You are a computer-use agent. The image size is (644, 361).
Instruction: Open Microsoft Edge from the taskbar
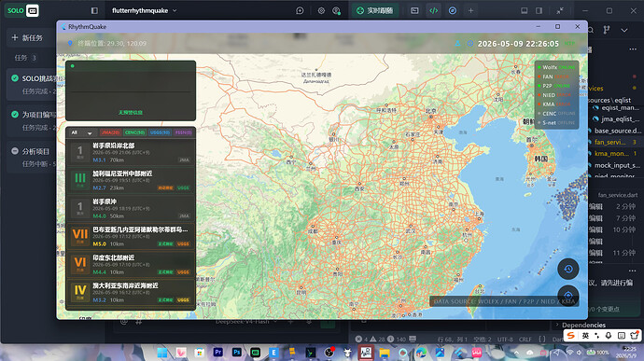[x=421, y=353]
